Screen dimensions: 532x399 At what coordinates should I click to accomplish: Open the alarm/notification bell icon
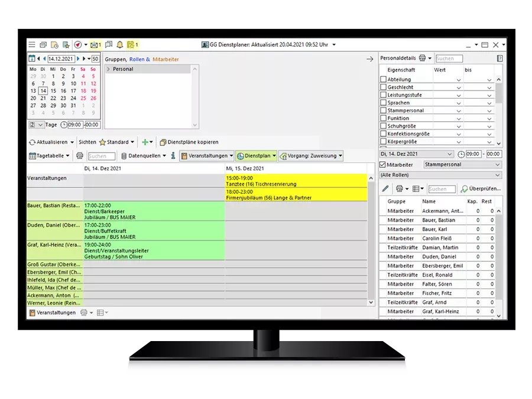(x=119, y=44)
